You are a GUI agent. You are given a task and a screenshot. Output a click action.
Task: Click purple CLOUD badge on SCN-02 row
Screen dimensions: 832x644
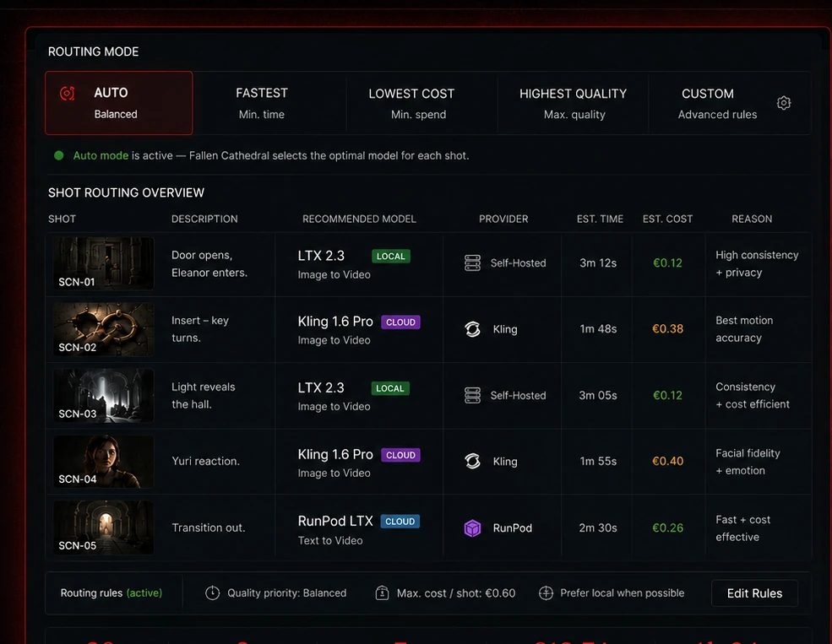coord(400,322)
